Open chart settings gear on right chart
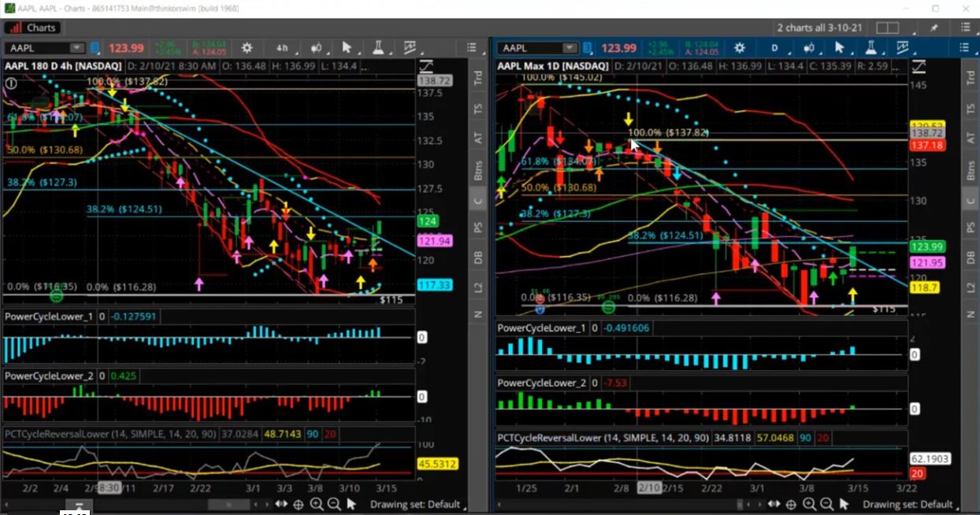Viewport: 980px width, 515px height. [740, 48]
